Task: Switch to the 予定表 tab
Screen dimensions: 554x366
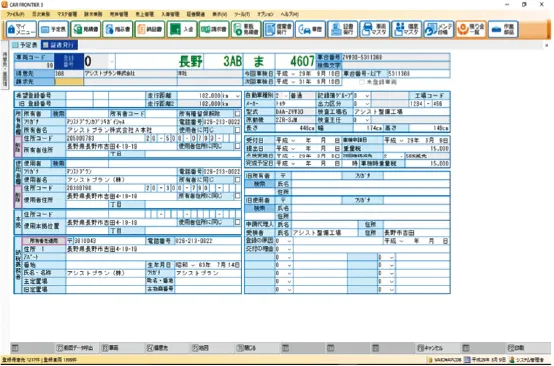Action: 25,45
